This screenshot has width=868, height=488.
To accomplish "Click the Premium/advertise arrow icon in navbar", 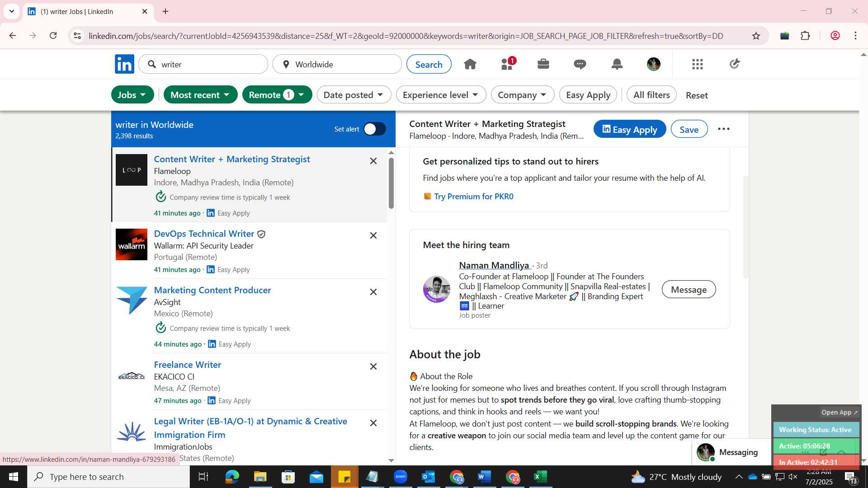I will (735, 64).
